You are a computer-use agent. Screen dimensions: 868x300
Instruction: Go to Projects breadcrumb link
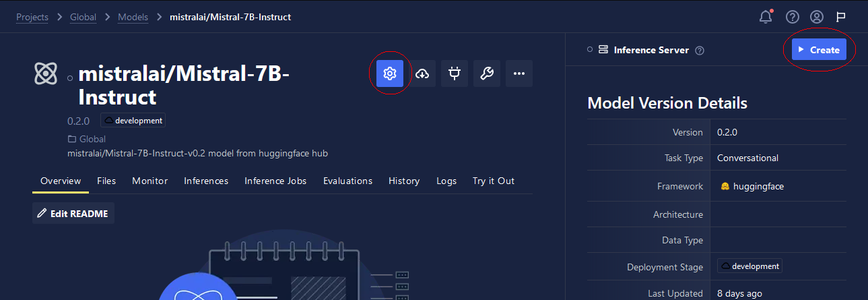point(32,17)
